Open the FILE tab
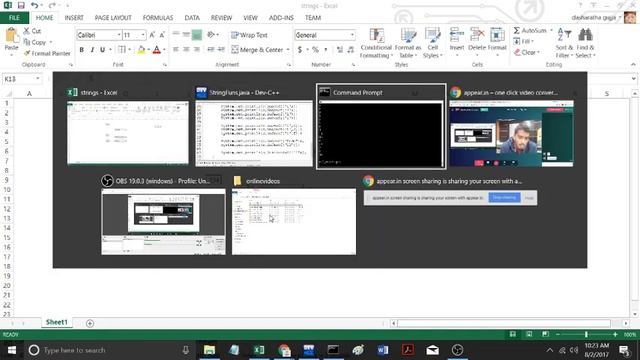The width and height of the screenshot is (640, 360). (14, 18)
